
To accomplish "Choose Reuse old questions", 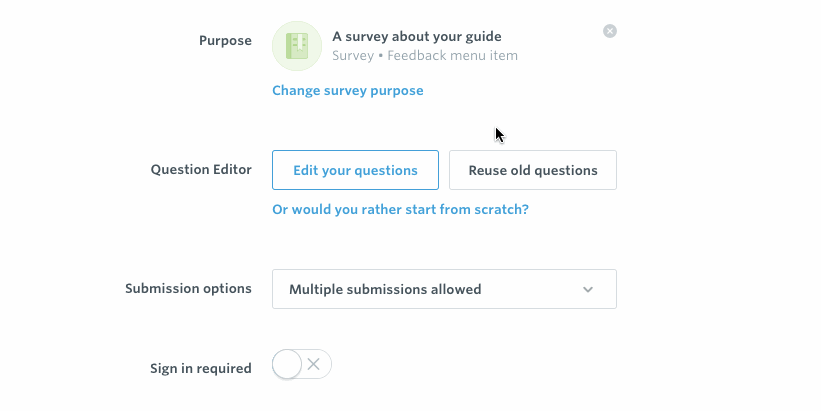I will 533,170.
